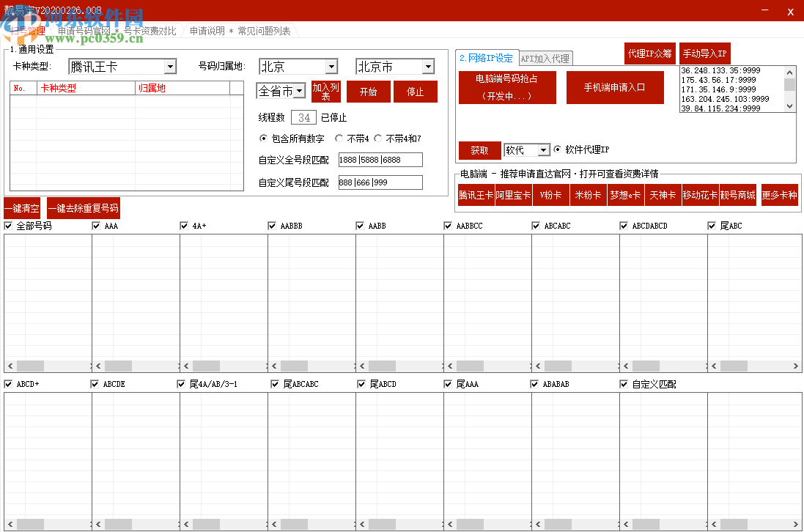This screenshot has width=804, height=532.
Task: Click 一键去除重复号码 to remove duplicates
Action: pyautogui.click(x=83, y=208)
